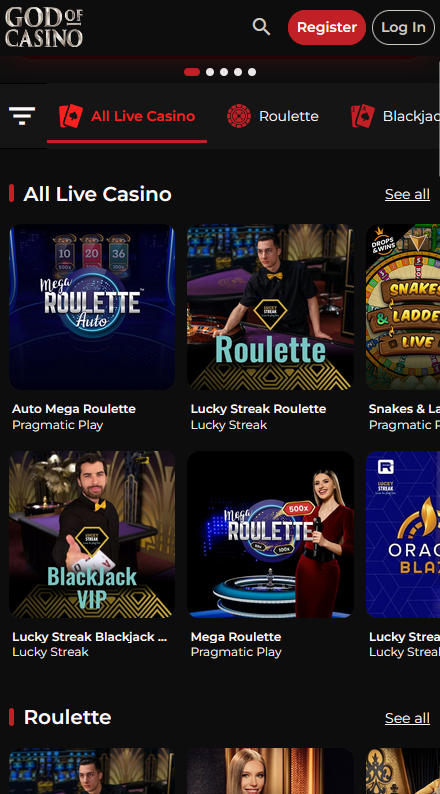This screenshot has width=440, height=794.
Task: Click the Blackjack cards icon
Action: 363,116
